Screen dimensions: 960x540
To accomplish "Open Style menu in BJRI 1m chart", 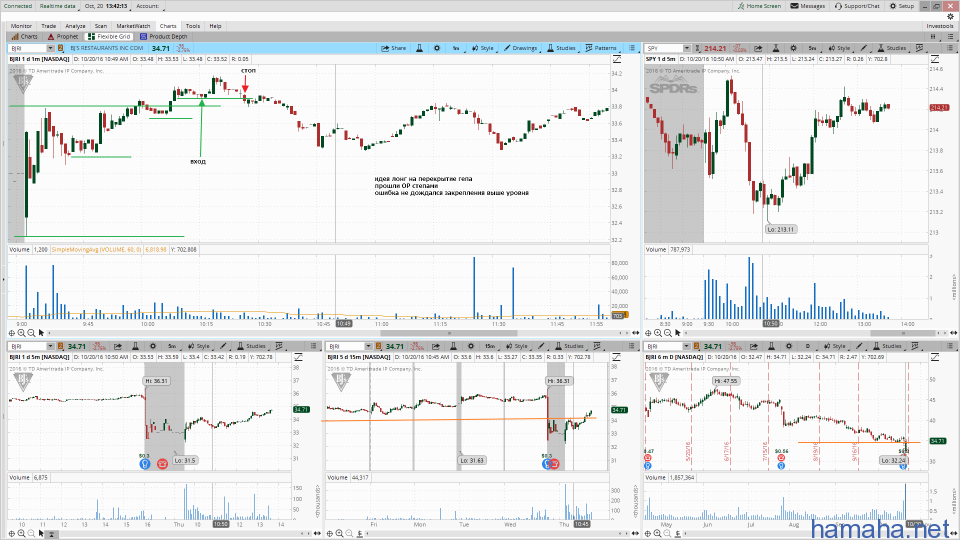I will 483,48.
